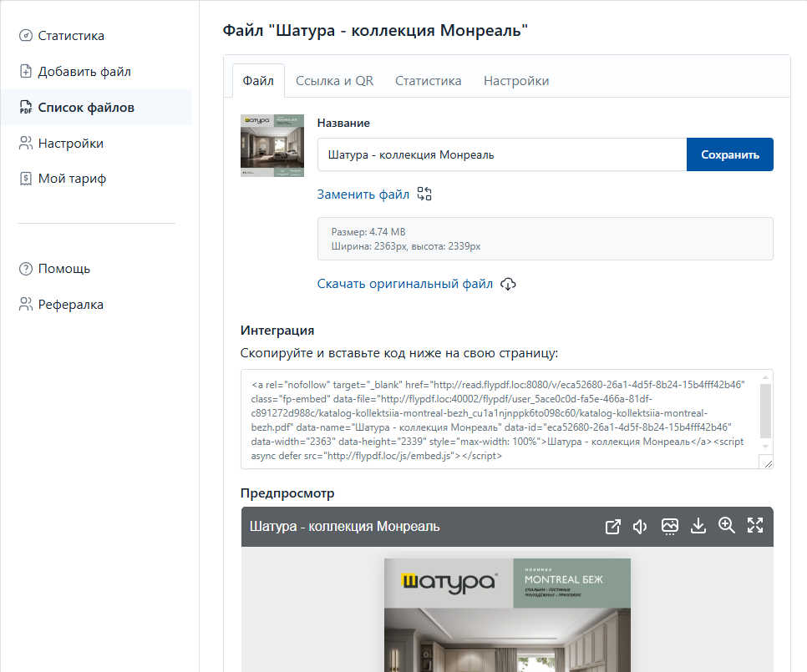Open sidebar Настройки page

point(96,143)
